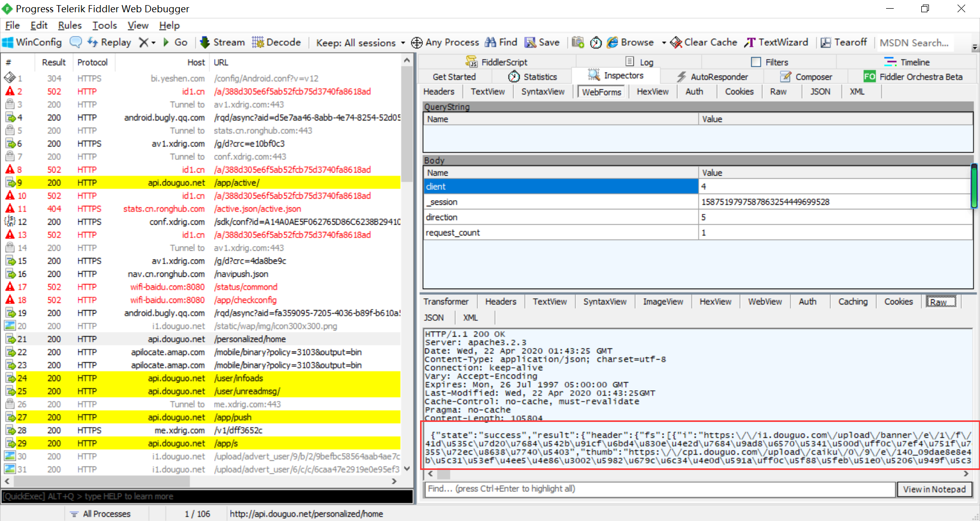The image size is (980, 521).
Task: Open the TextWizard tool
Action: coord(776,42)
